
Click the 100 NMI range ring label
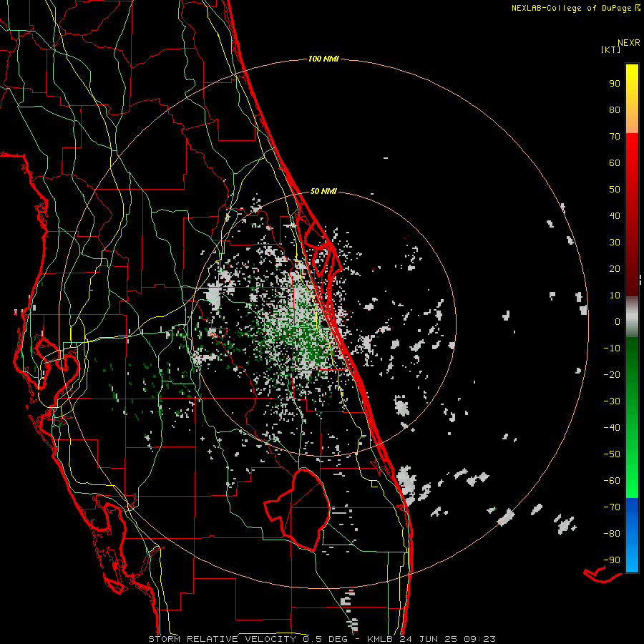(323, 59)
